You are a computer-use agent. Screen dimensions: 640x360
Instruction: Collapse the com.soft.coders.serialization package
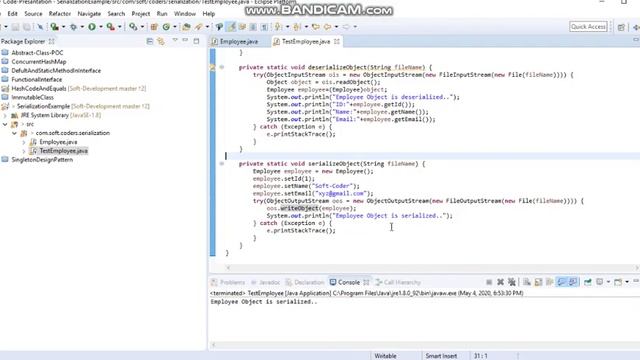click(14, 133)
